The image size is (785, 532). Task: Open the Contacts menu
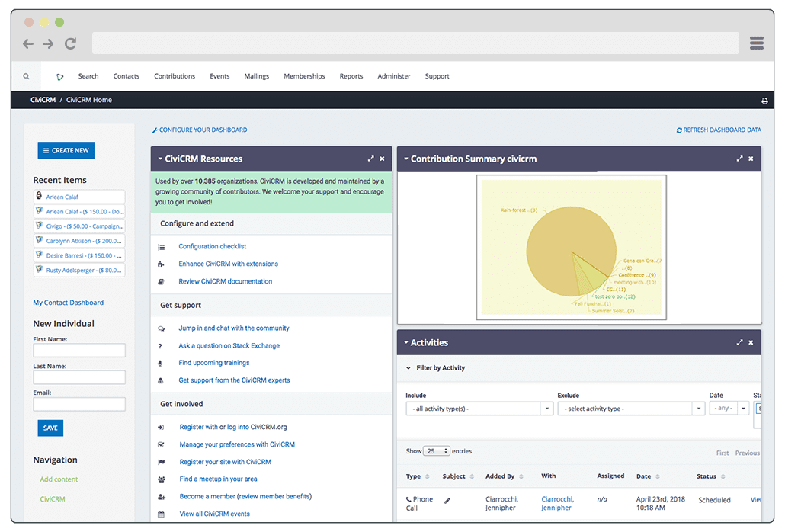[x=126, y=75]
